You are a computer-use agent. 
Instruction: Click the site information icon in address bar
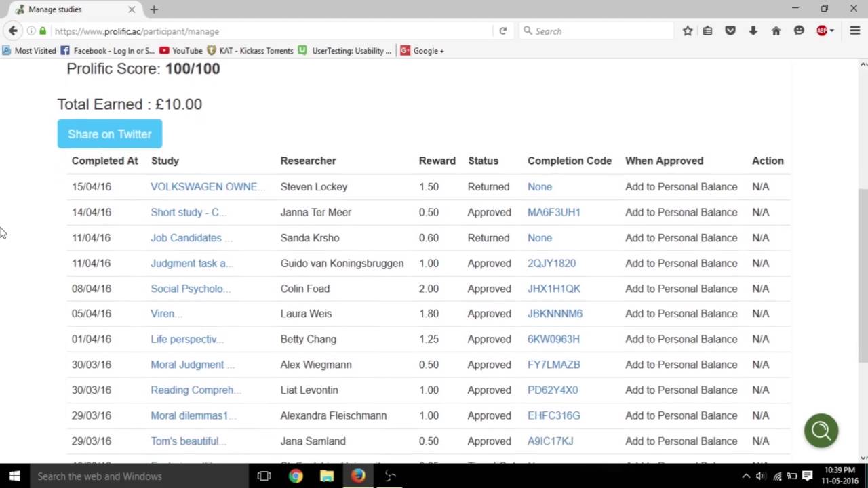[x=31, y=31]
